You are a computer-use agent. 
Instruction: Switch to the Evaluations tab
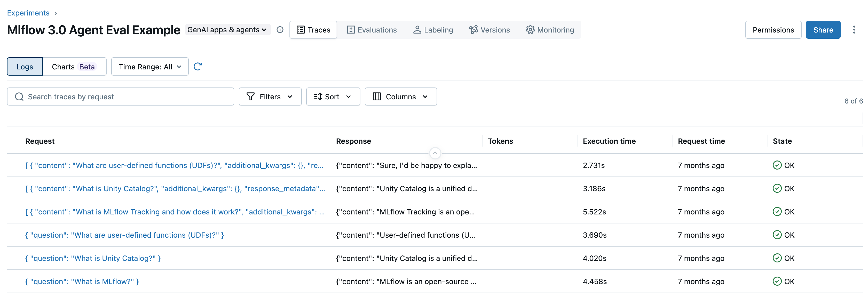372,30
